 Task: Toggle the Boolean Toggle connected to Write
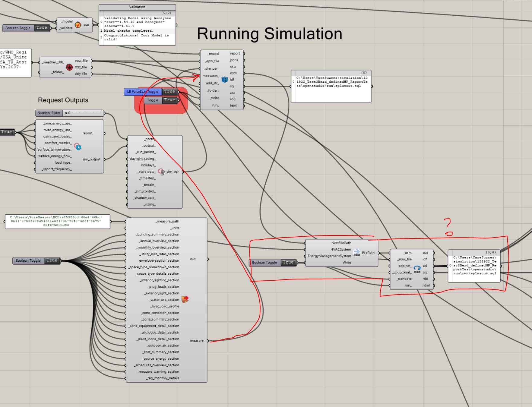(288, 262)
